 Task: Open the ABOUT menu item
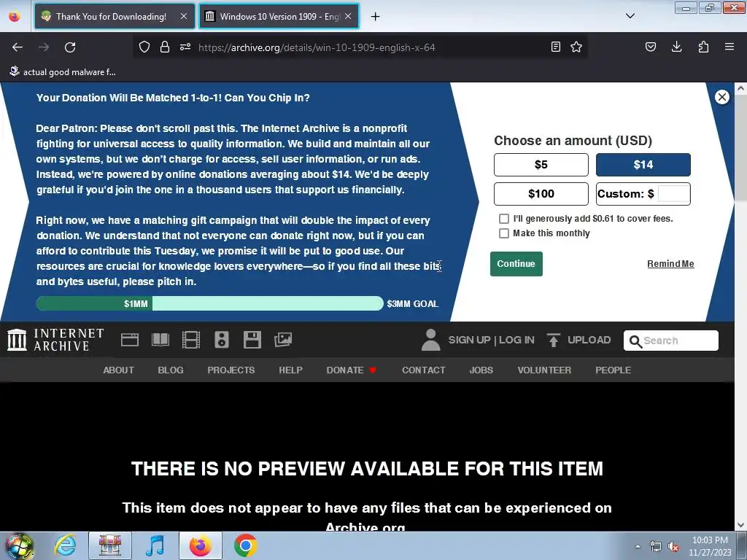[x=119, y=370]
